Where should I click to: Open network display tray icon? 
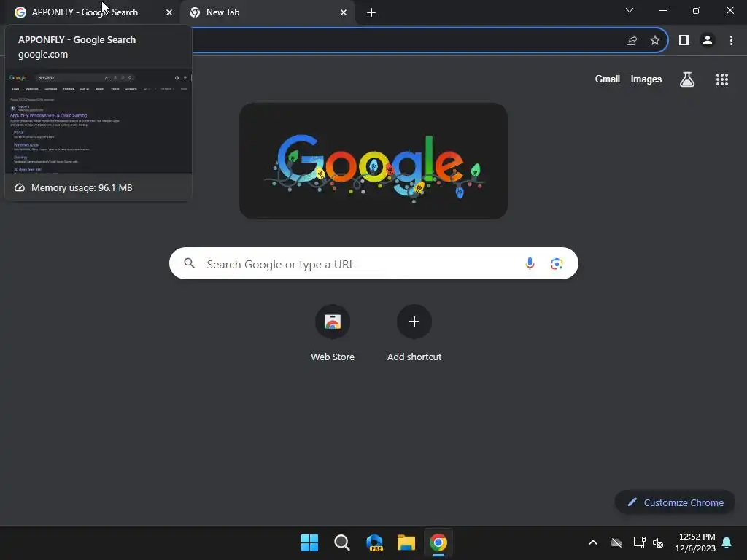(x=639, y=542)
